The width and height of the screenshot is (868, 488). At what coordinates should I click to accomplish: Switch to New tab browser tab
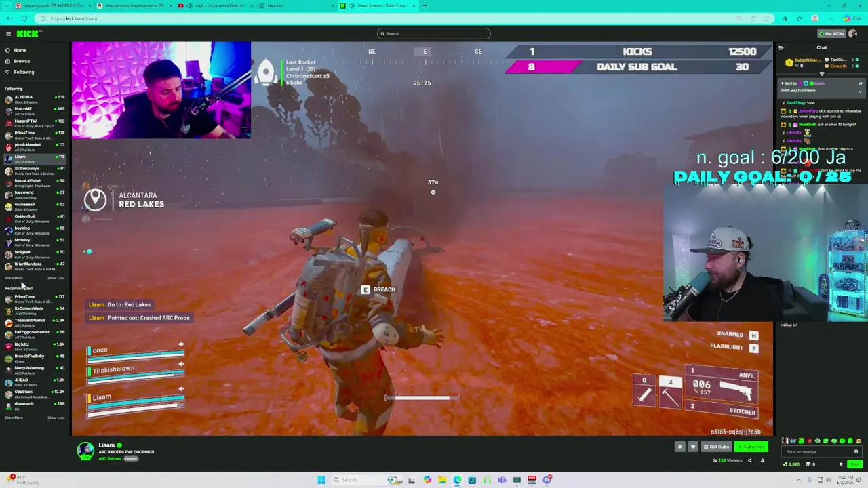click(296, 5)
